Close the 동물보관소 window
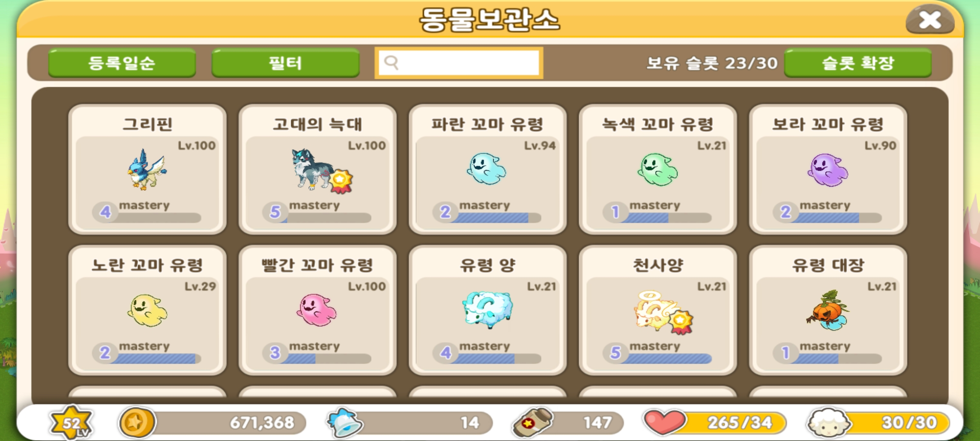Viewport: 980px width, 441px height. click(930, 20)
